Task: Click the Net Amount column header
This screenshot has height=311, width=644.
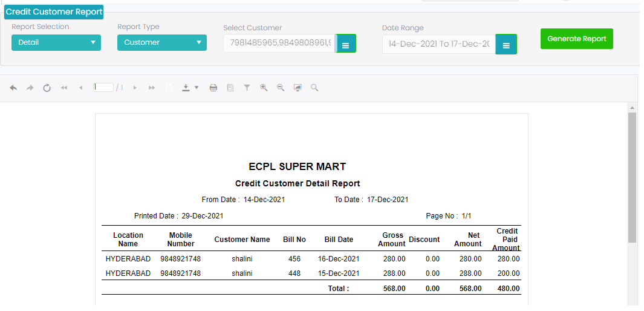Action: tap(468, 240)
